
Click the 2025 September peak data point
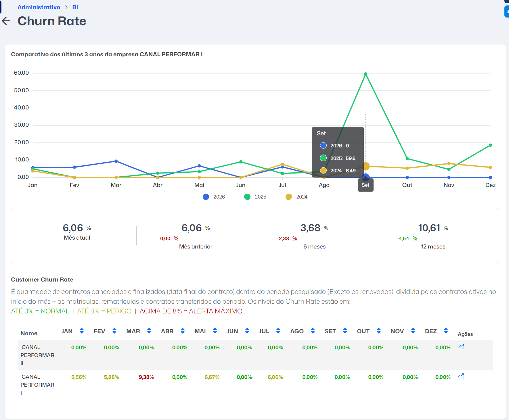(366, 74)
